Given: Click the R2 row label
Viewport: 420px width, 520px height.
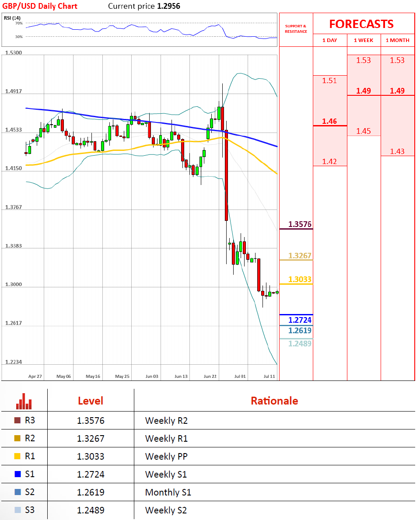Looking at the screenshot, I should coord(30,438).
